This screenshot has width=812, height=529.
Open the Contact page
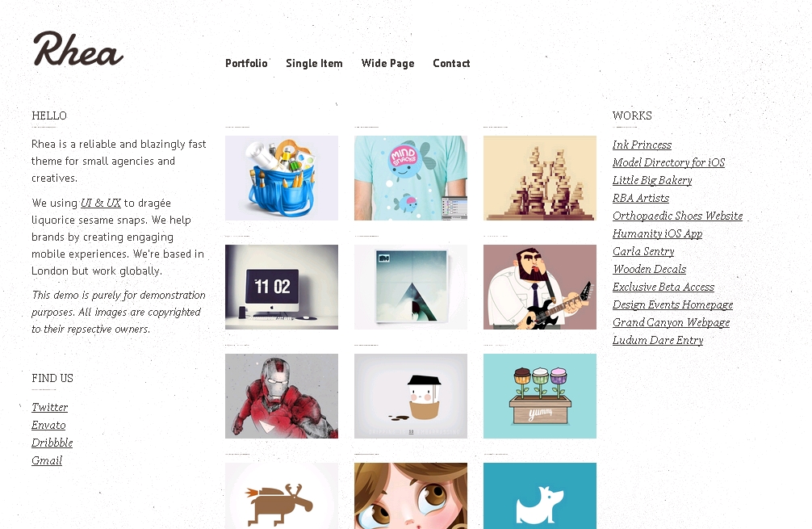click(451, 63)
